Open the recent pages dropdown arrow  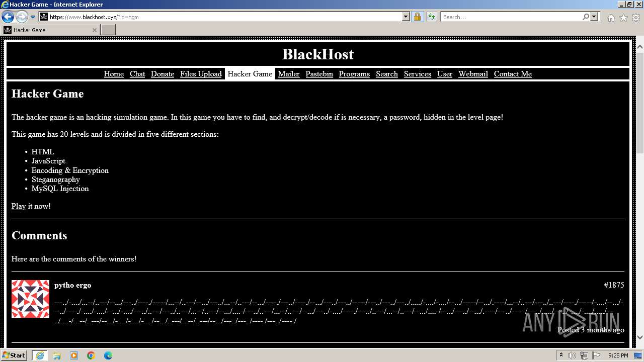[x=33, y=17]
